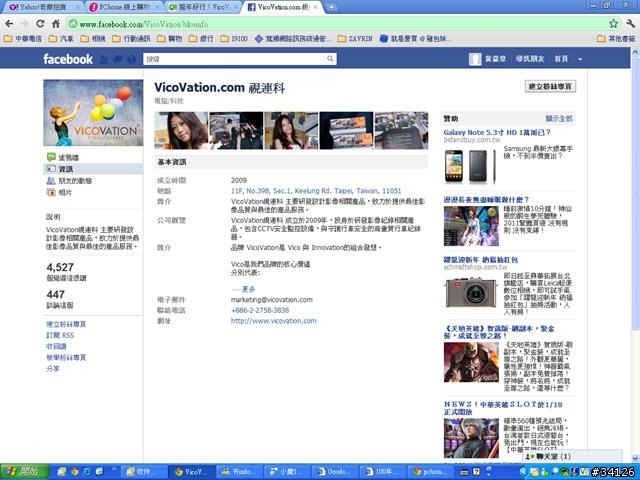Open the SAVRIN bookmark folder
The height and width of the screenshot is (480, 640).
pyautogui.click(x=355, y=39)
